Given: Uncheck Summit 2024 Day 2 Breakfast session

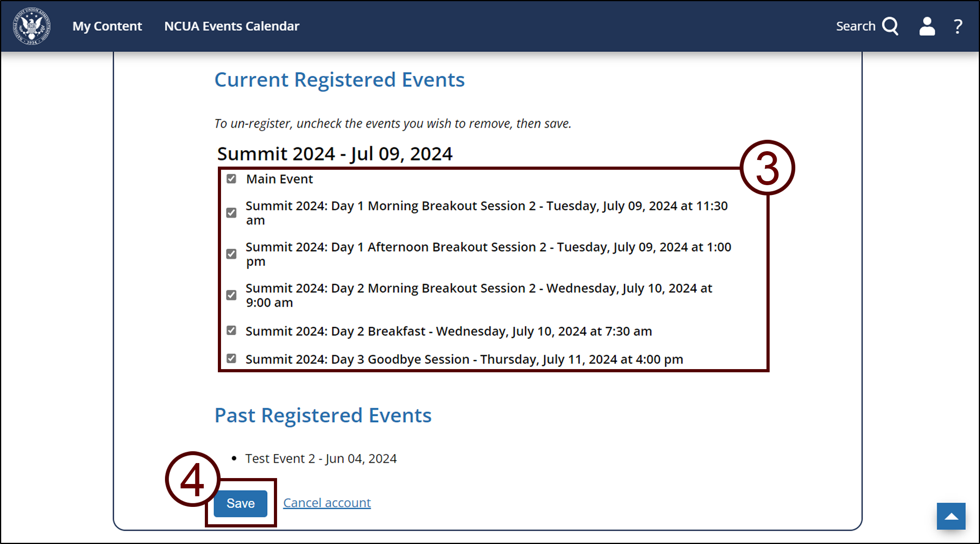Looking at the screenshot, I should (233, 330).
